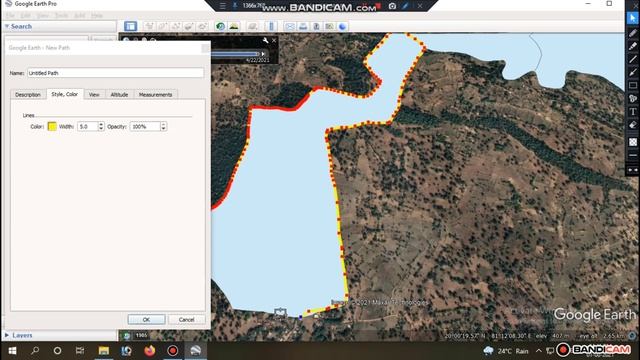Open yellow line color swatch
Viewport: 640px width, 360px height.
pos(52,127)
